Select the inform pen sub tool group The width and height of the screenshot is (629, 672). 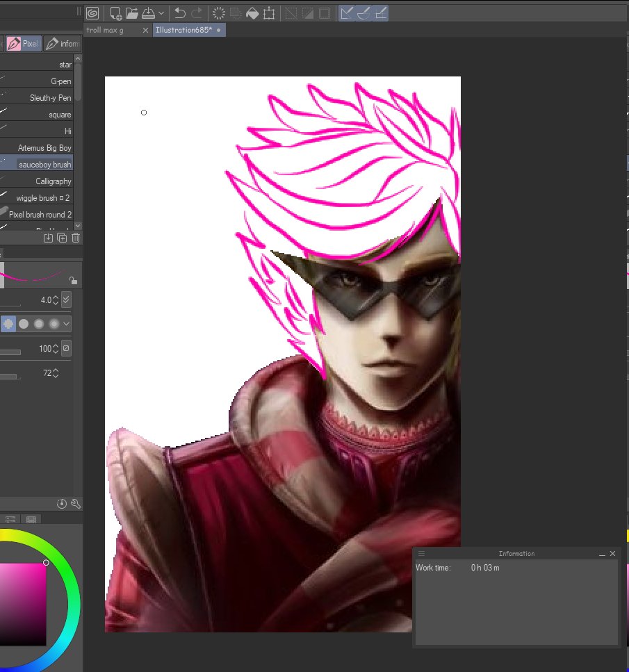[x=63, y=44]
